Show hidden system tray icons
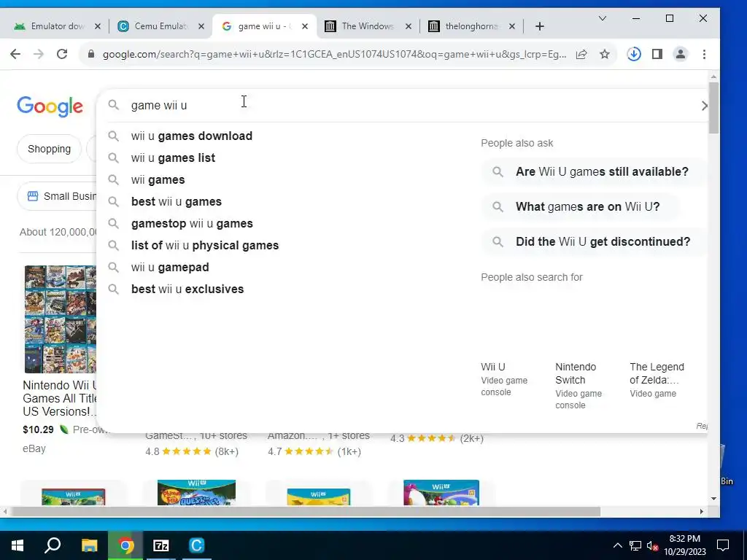Image resolution: width=747 pixels, height=560 pixels. (617, 545)
